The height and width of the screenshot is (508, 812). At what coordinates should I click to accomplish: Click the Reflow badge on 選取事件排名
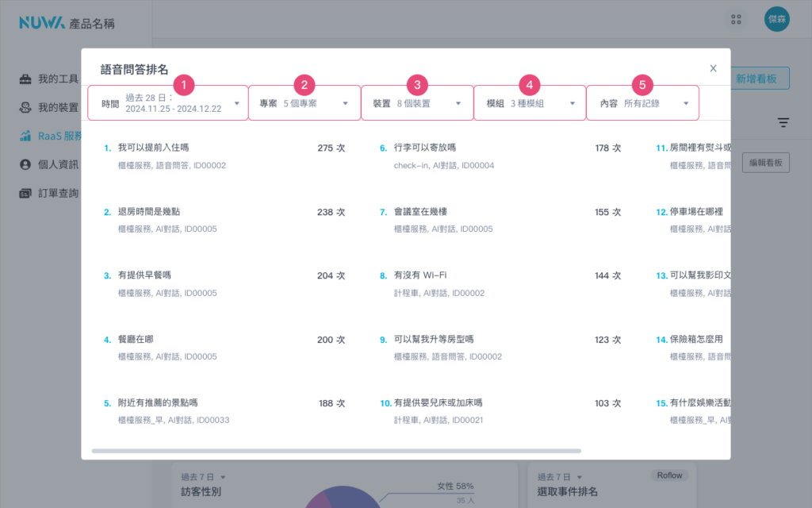pos(669,475)
